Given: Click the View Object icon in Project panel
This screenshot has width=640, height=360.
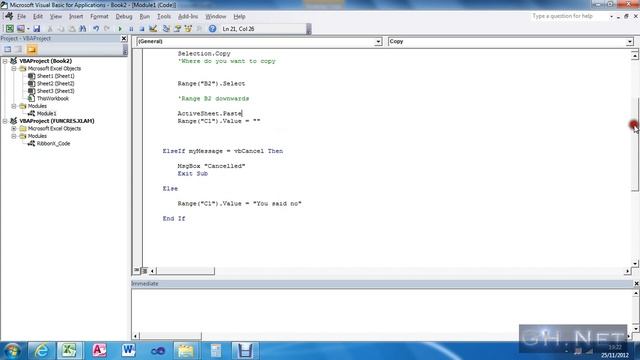Looking at the screenshot, I should 19,49.
